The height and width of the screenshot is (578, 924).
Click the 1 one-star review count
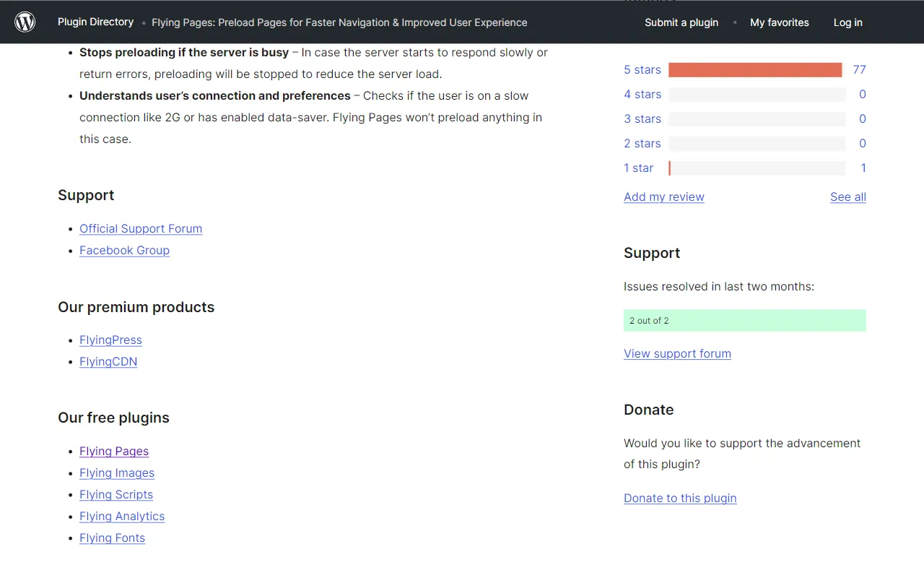click(863, 168)
